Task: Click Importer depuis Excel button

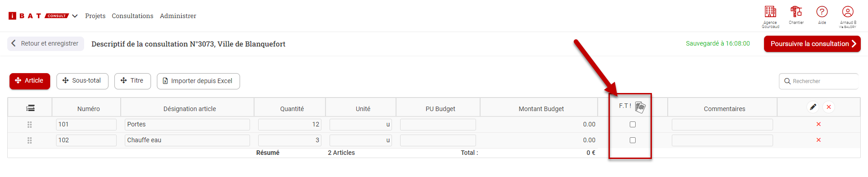Action: tap(198, 81)
